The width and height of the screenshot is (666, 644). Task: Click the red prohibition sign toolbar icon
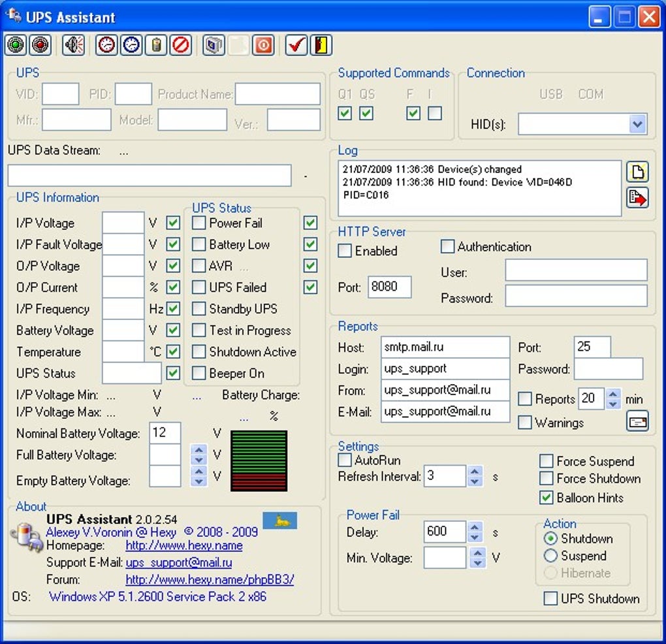(181, 45)
